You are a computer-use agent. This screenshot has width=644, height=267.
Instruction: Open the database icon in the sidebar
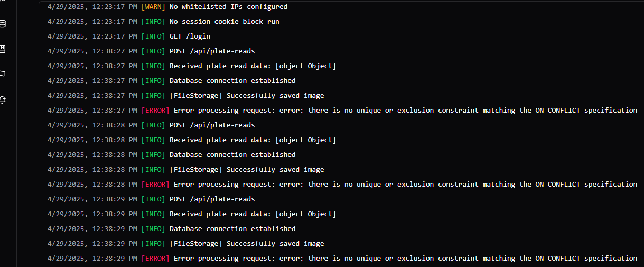3,24
